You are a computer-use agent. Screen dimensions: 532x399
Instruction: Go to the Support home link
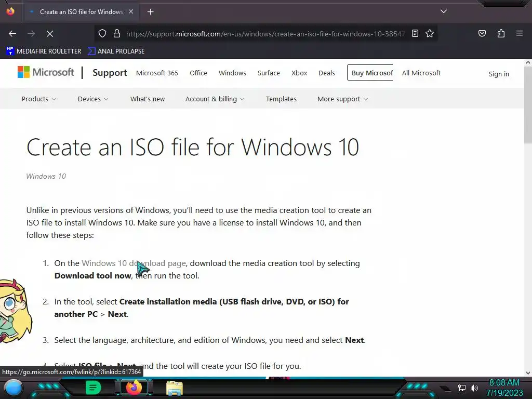click(x=110, y=73)
